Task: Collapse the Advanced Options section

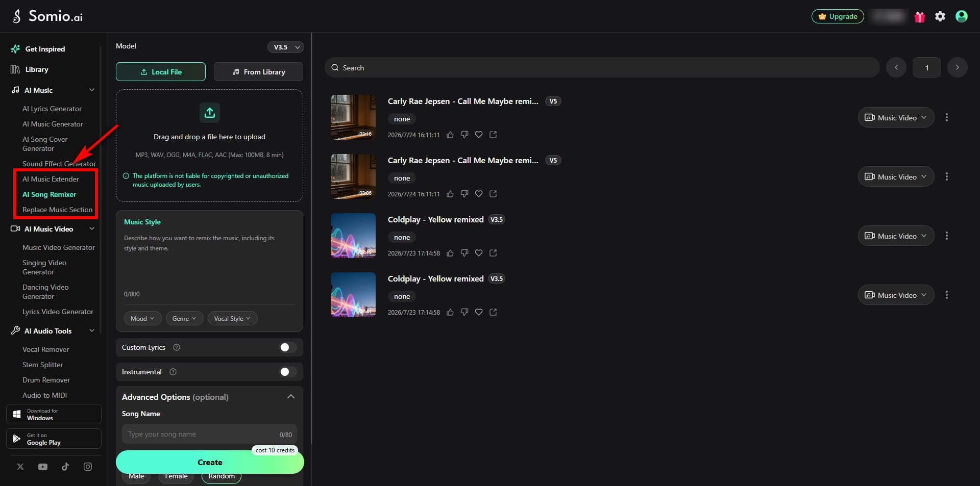Action: 291,397
